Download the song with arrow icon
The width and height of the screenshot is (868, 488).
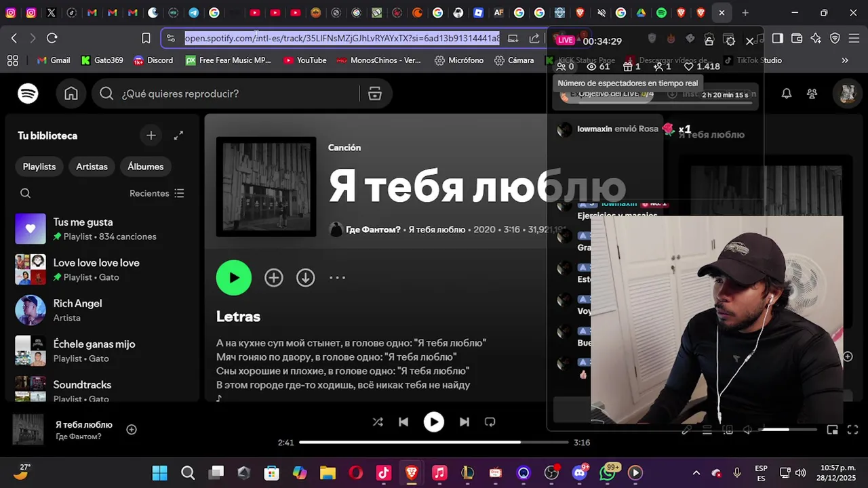(x=306, y=277)
